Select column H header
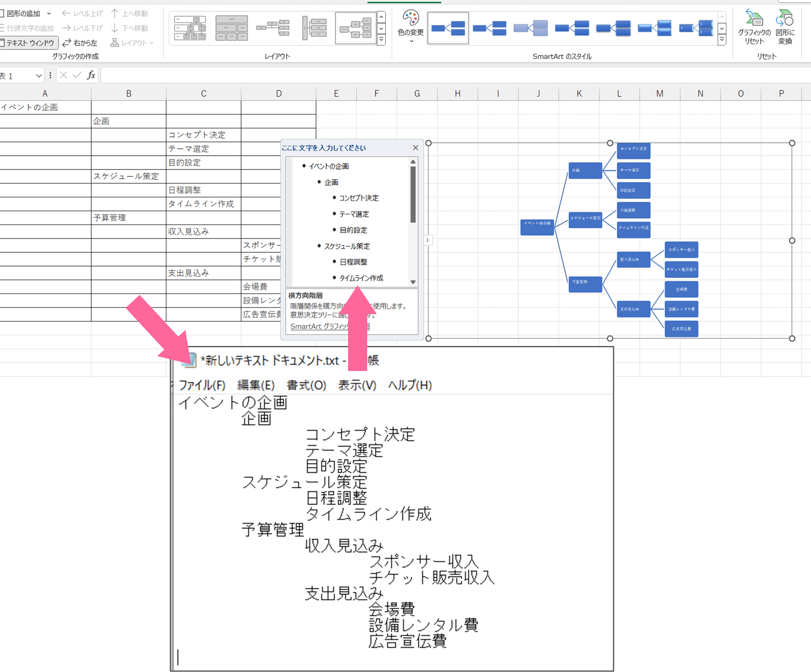 (x=458, y=94)
